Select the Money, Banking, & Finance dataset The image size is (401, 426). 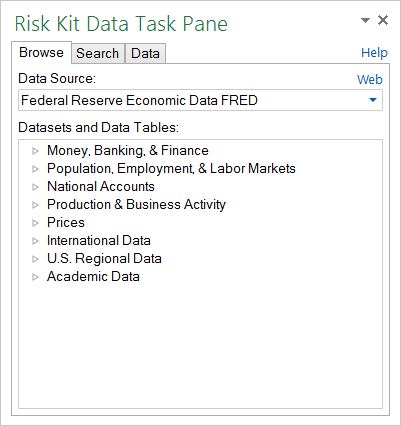[128, 151]
